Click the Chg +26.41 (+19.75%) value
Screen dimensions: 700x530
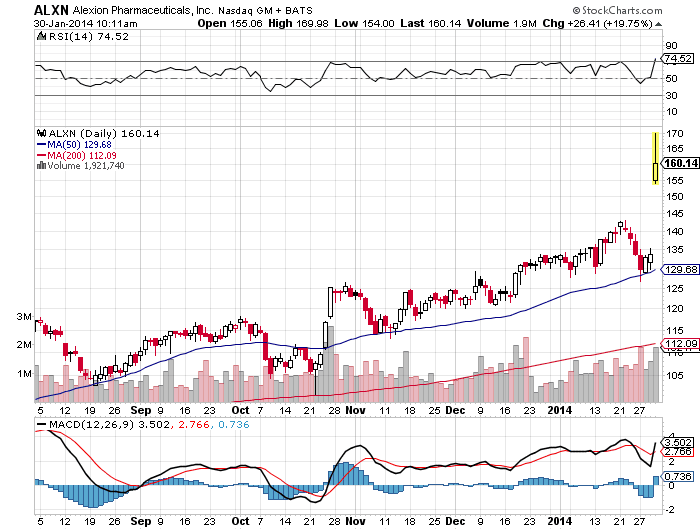pos(597,23)
